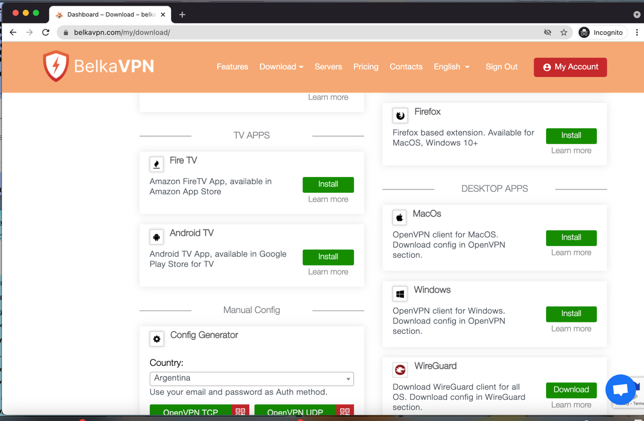Viewport: 644px width, 421px height.
Task: Learn more about Windows client
Action: point(571,329)
